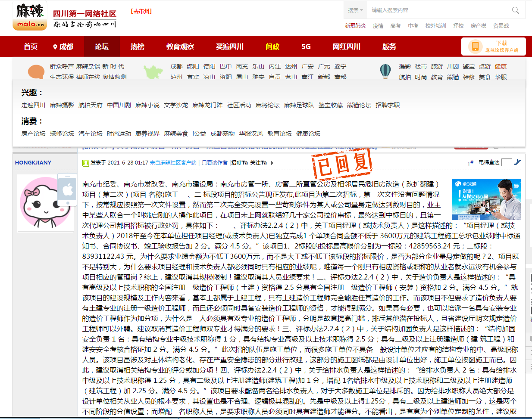
Task: Click inside the search text field
Action: (x=435, y=10)
